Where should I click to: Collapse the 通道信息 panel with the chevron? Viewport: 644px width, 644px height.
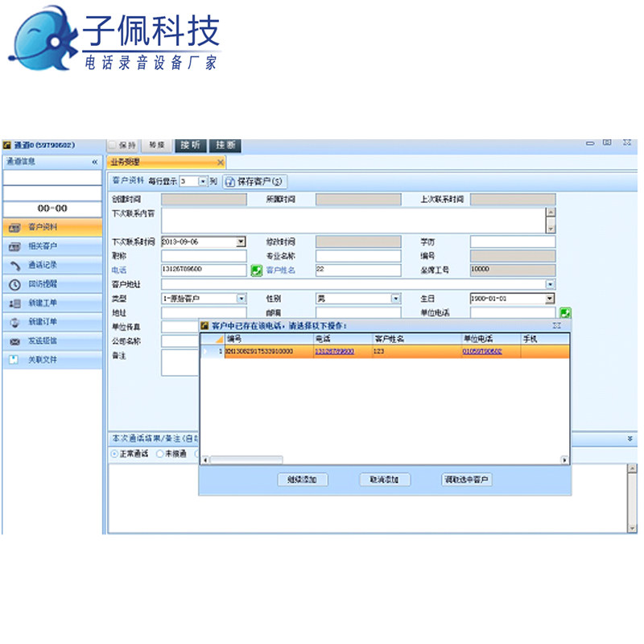[94, 162]
